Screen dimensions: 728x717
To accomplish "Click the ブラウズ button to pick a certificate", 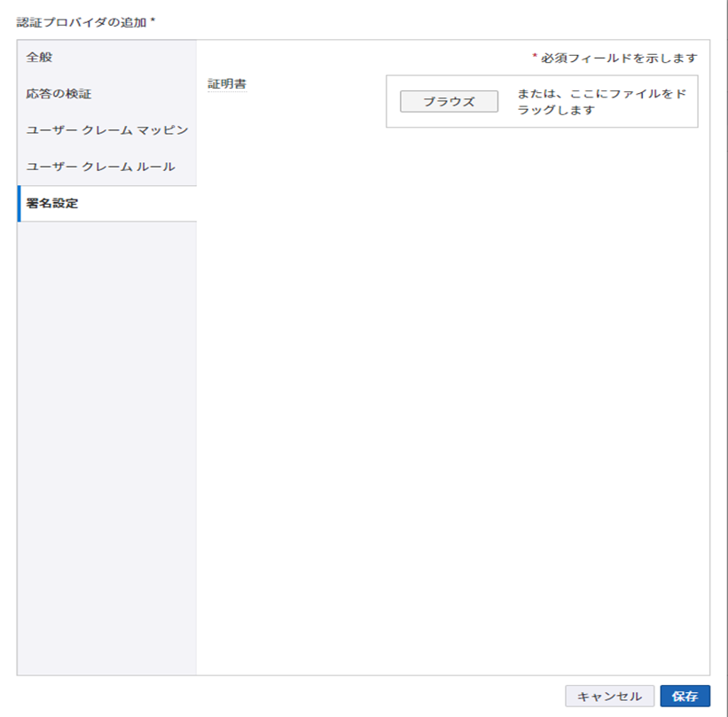I will pyautogui.click(x=449, y=101).
